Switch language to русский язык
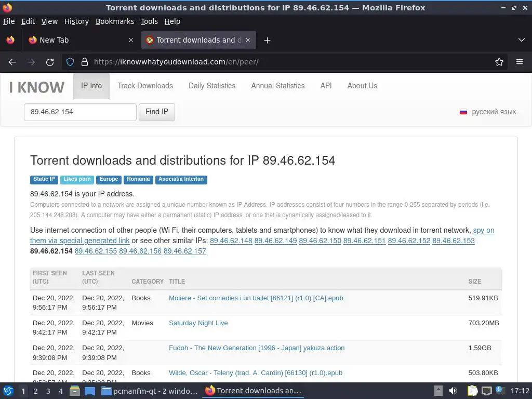This screenshot has width=532, height=399. [x=494, y=112]
